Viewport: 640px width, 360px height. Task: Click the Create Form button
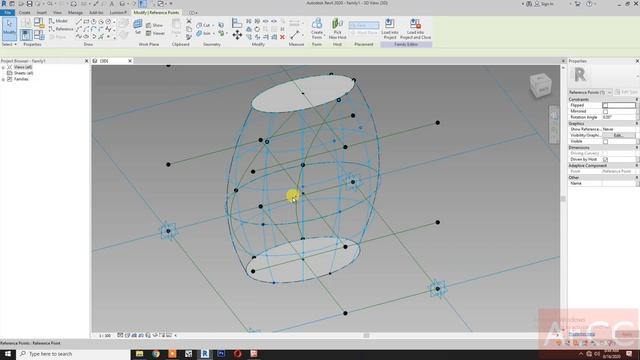(x=317, y=29)
